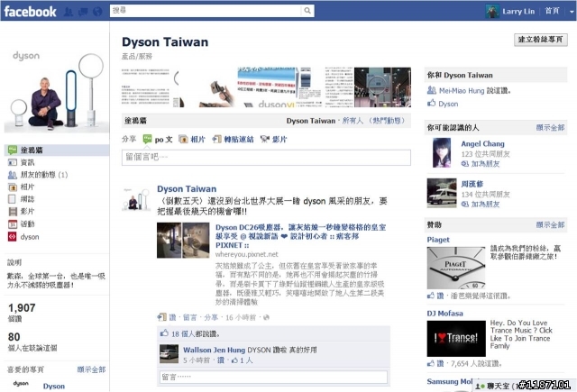This screenshot has height=392, width=577.
Task: Open the Dyson like link in right panel
Action: pyautogui.click(x=448, y=104)
